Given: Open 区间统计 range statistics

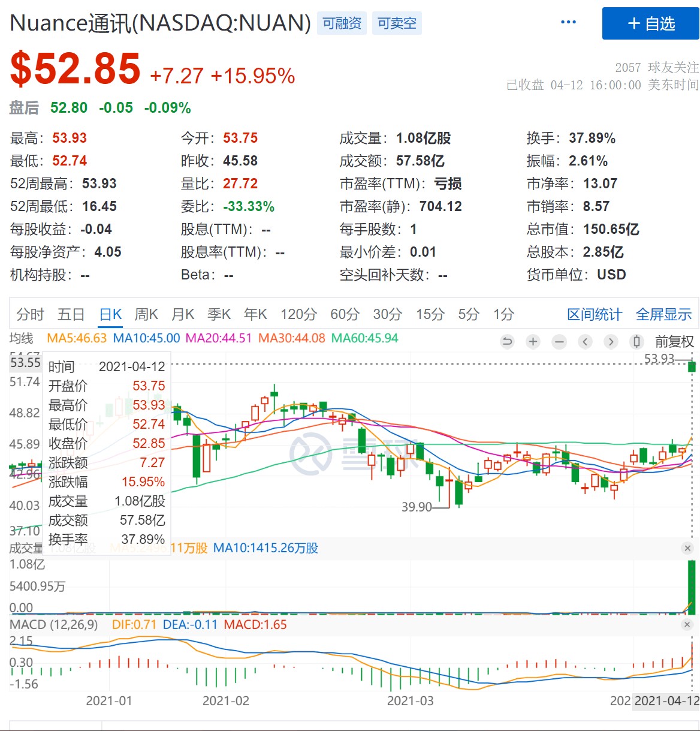Looking at the screenshot, I should point(595,314).
